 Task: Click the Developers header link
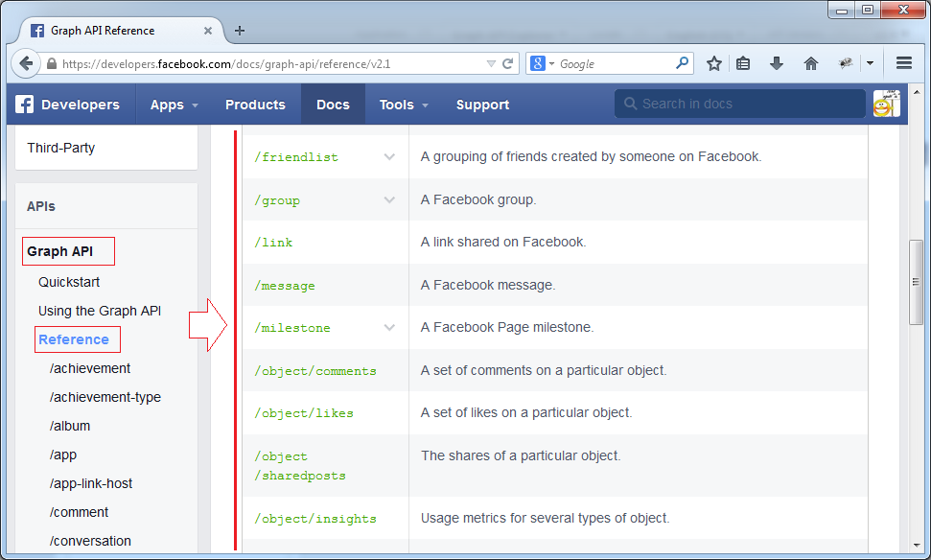point(81,105)
